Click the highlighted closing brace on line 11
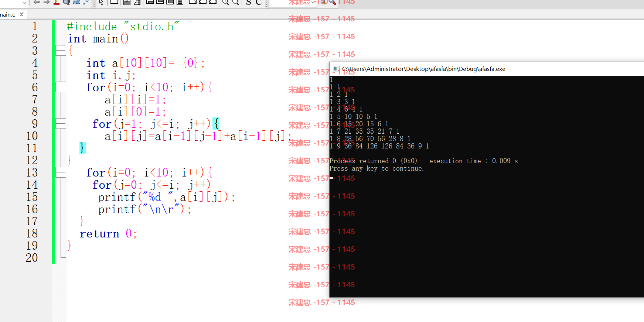The height and width of the screenshot is (322, 644). pos(82,148)
